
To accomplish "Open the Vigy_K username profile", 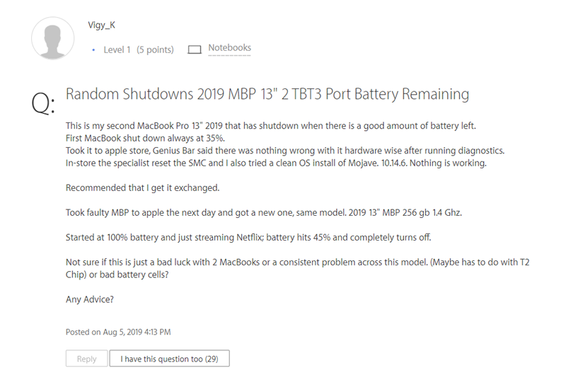I will pyautogui.click(x=101, y=25).
